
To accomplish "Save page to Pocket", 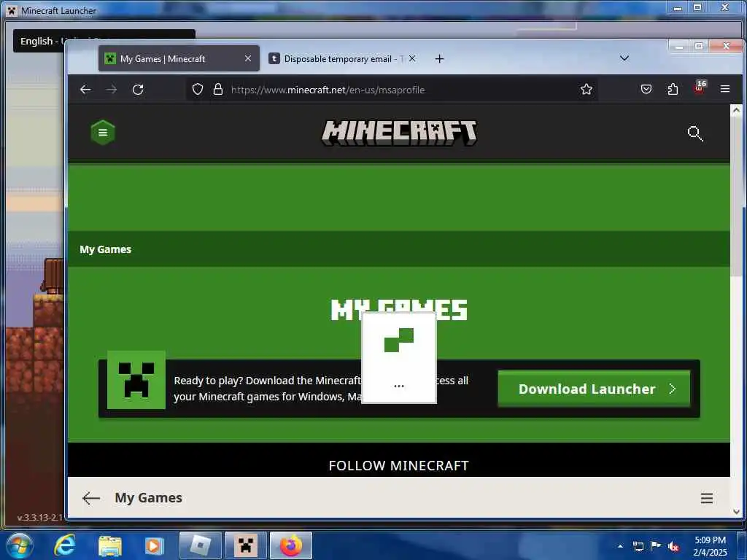I will (646, 89).
